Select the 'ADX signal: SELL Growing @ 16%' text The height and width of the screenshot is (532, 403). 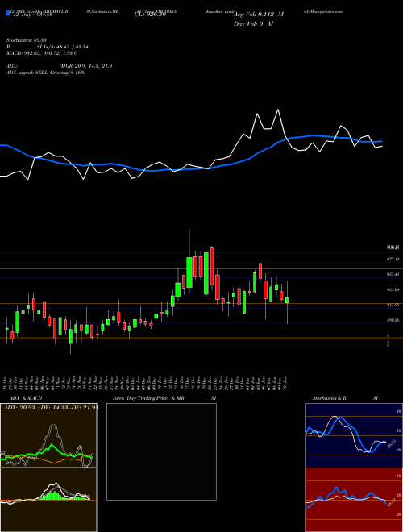click(x=45, y=73)
